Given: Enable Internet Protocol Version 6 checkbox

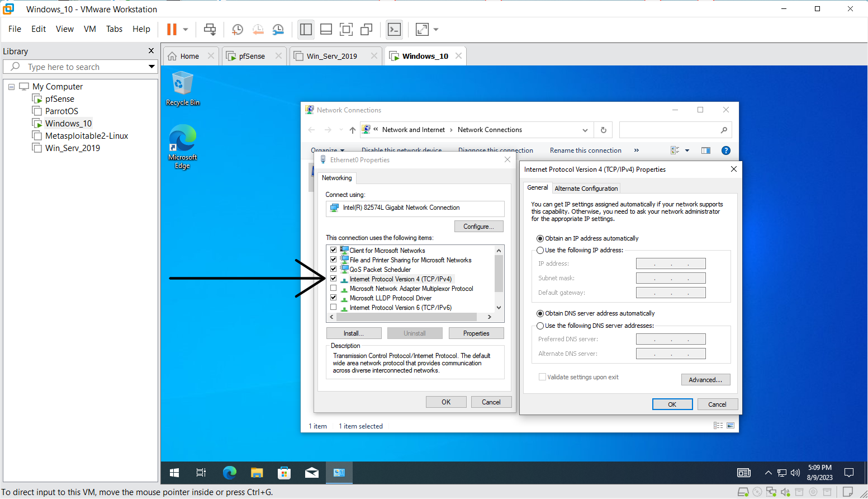Looking at the screenshot, I should tap(334, 307).
